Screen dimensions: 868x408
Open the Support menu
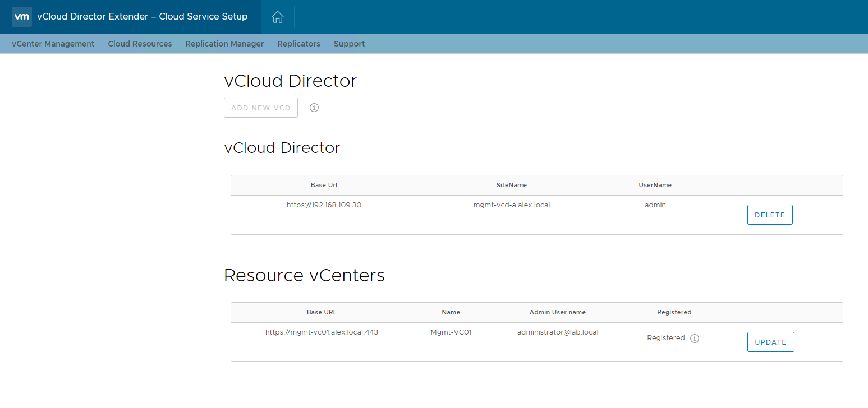[x=349, y=44]
